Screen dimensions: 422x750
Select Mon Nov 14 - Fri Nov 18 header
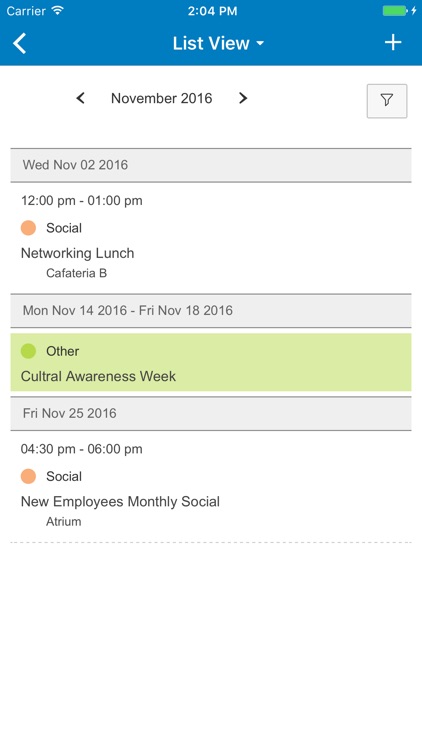211,310
